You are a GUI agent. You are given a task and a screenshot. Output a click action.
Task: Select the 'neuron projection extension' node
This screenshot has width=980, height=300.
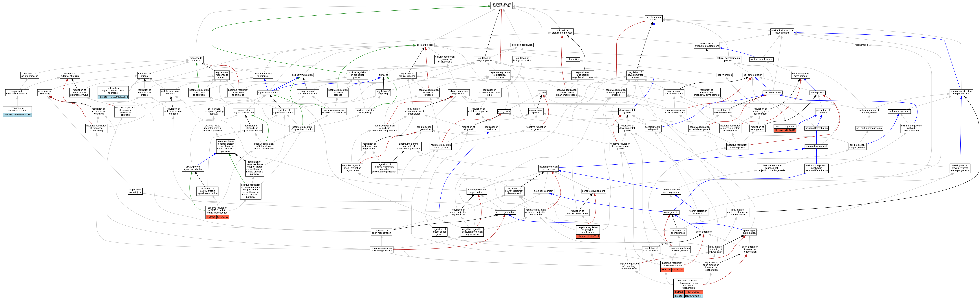698,212
